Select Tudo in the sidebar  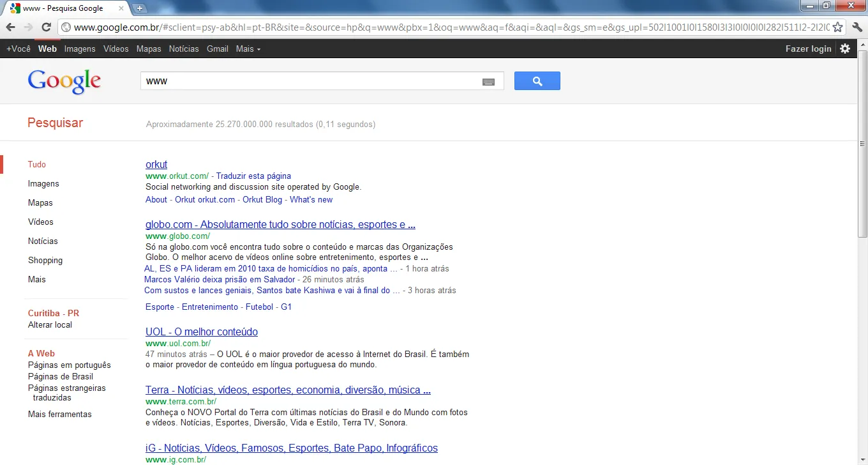click(37, 164)
